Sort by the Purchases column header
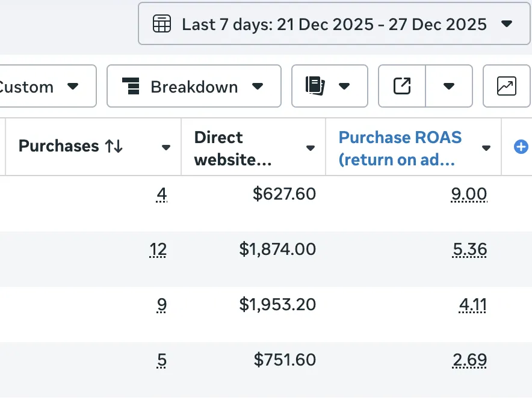 (70, 146)
